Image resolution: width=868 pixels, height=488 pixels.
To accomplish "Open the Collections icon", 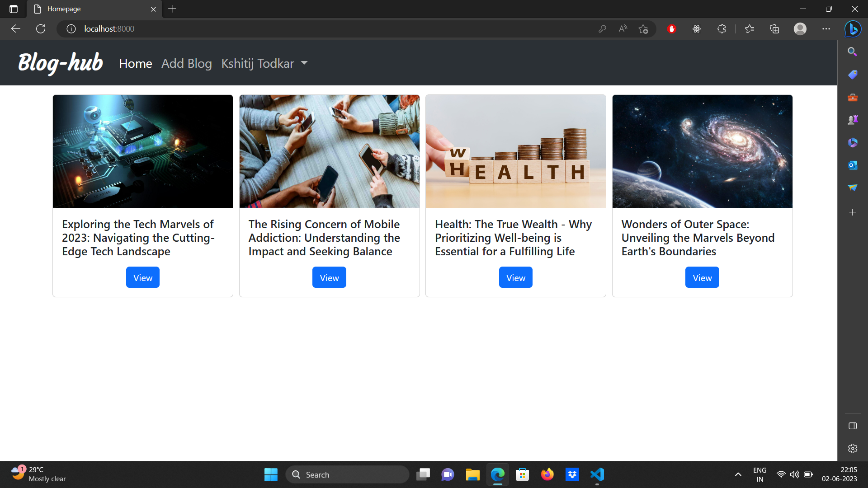I will click(x=774, y=28).
